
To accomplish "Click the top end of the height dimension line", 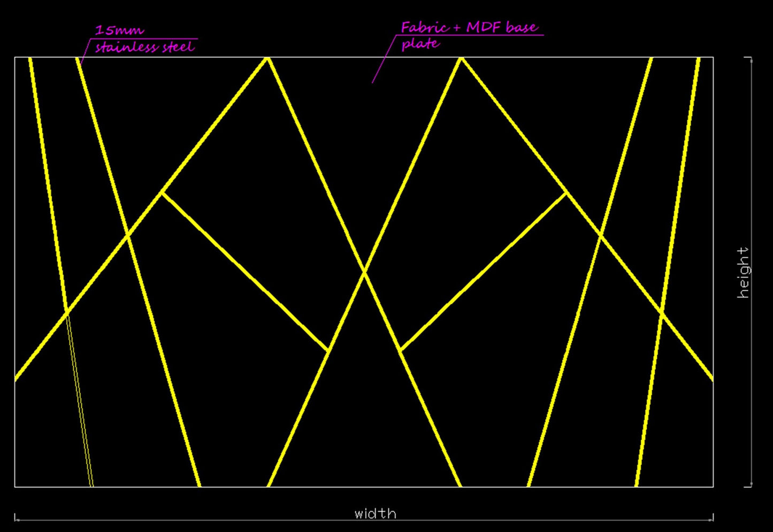I will click(x=751, y=58).
